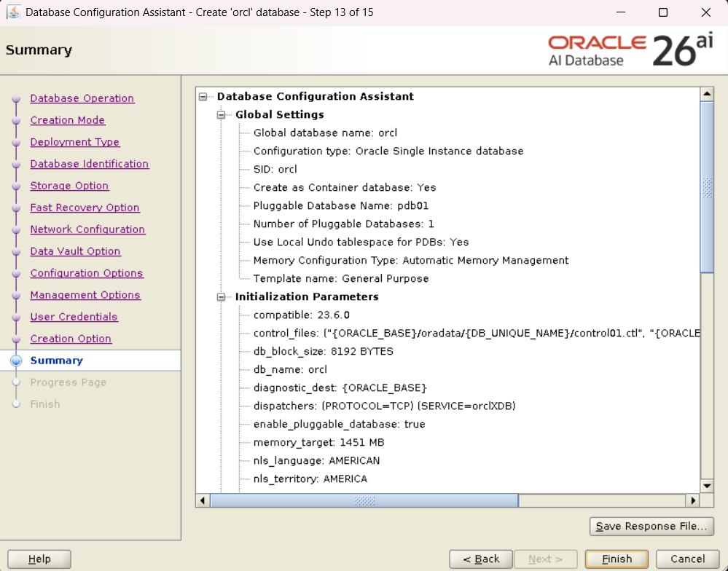The width and height of the screenshot is (728, 571).
Task: Jump to the Network Configuration step
Action: [87, 229]
